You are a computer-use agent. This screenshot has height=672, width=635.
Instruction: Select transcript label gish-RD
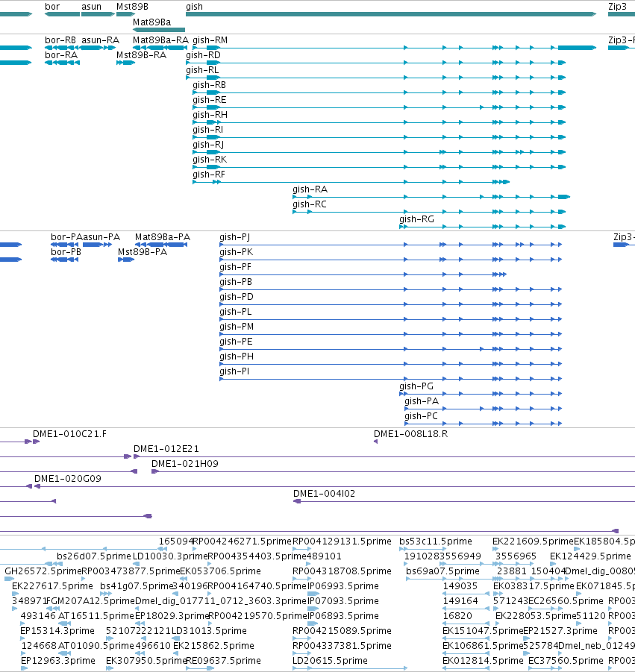tap(203, 55)
